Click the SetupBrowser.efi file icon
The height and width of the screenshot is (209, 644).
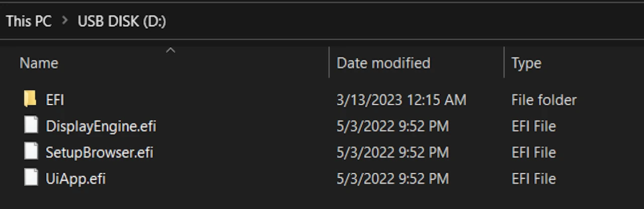click(x=31, y=152)
